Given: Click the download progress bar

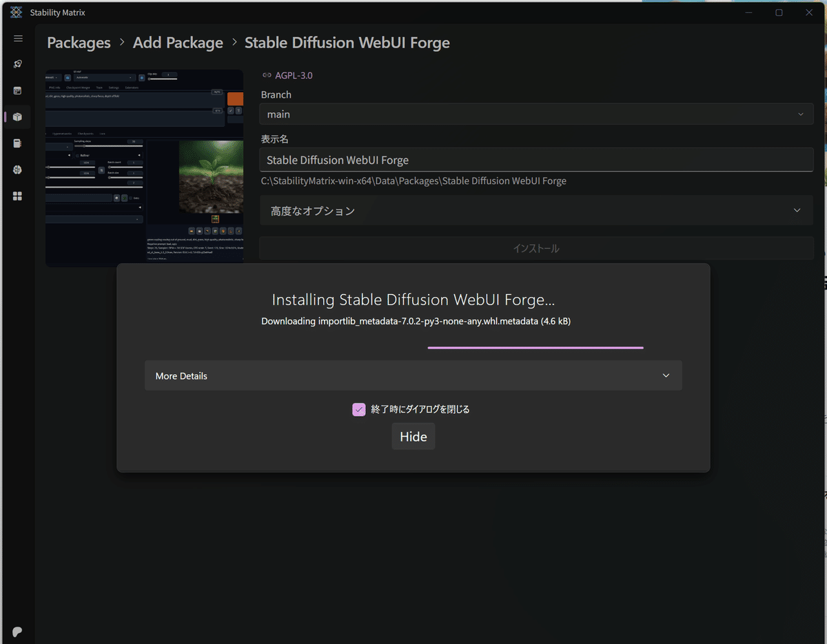Looking at the screenshot, I should pos(535,348).
